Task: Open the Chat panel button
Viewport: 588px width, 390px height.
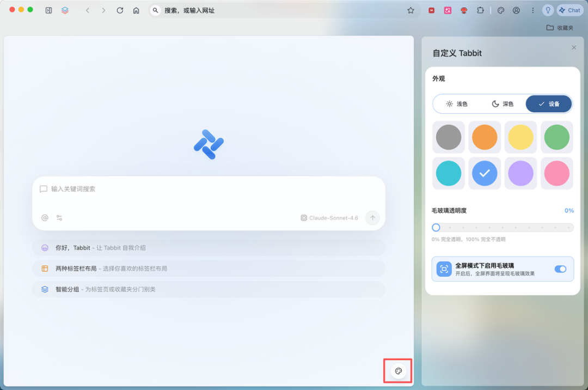Action: click(569, 10)
